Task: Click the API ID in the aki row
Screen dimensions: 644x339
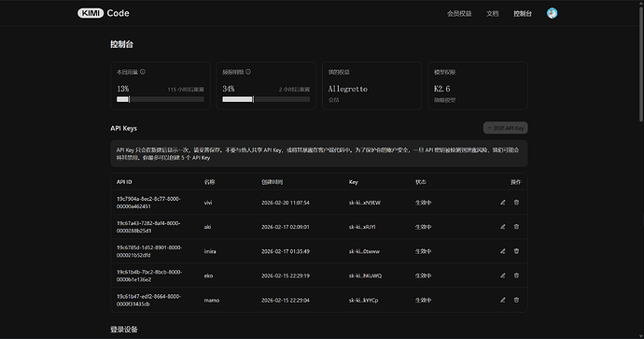Action: tap(148, 227)
